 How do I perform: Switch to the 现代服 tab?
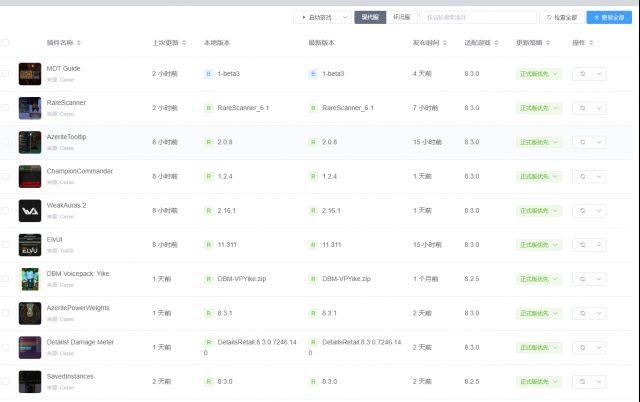[x=369, y=17]
